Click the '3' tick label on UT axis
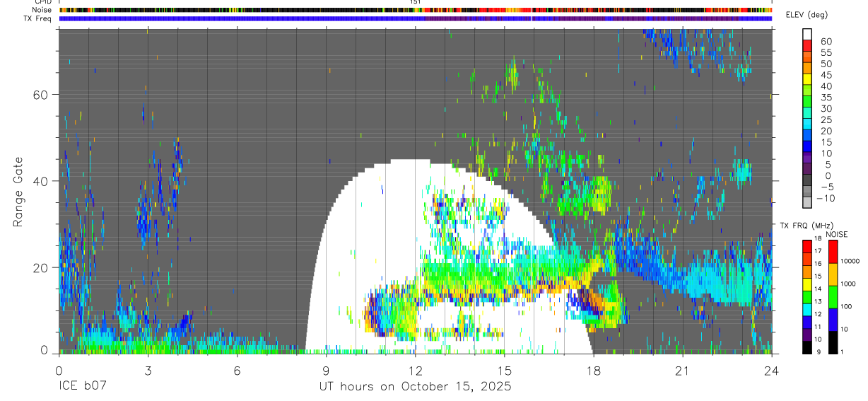Image resolution: width=868 pixels, height=401 pixels. (148, 370)
